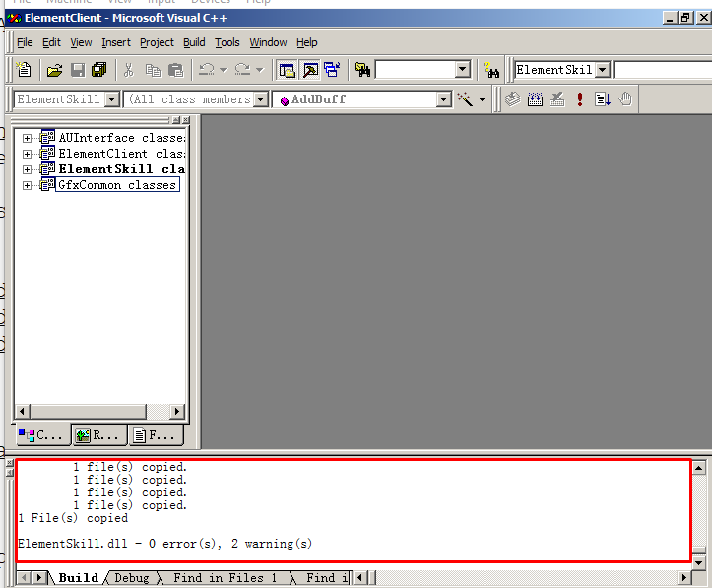
Task: Open the File menu
Action: click(x=25, y=42)
